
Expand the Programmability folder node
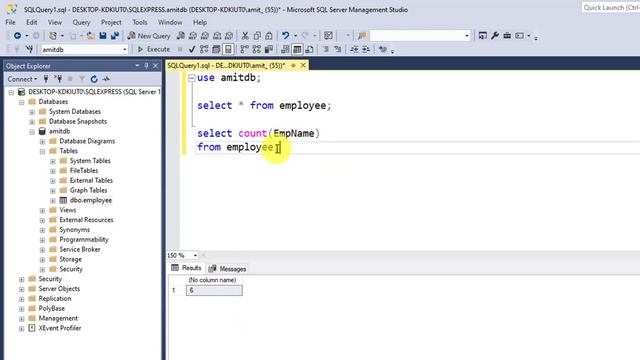tap(42, 240)
